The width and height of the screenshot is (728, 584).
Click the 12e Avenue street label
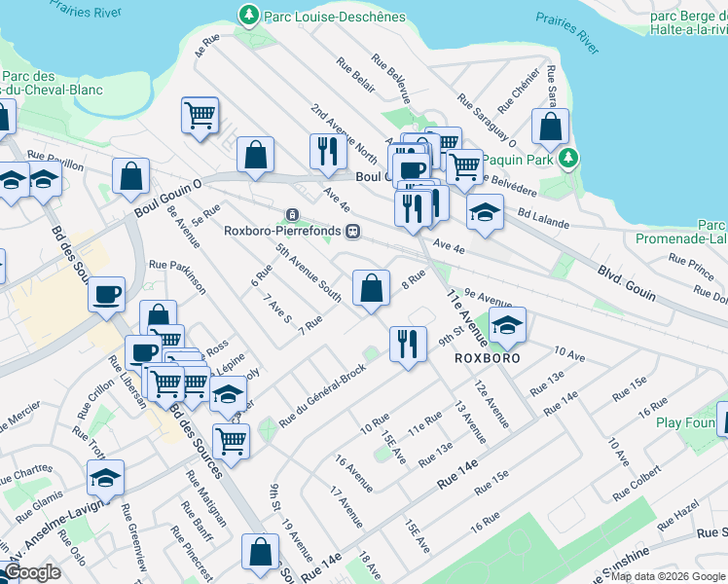[x=492, y=404]
